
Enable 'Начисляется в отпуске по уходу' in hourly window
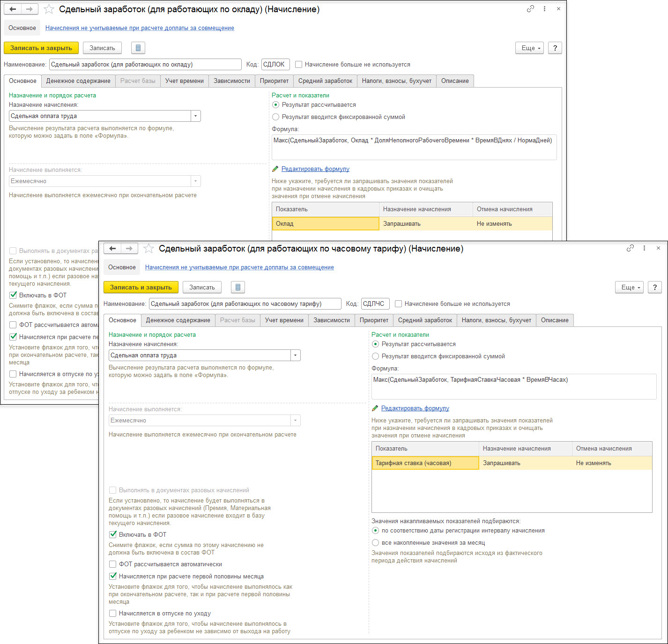point(113,614)
